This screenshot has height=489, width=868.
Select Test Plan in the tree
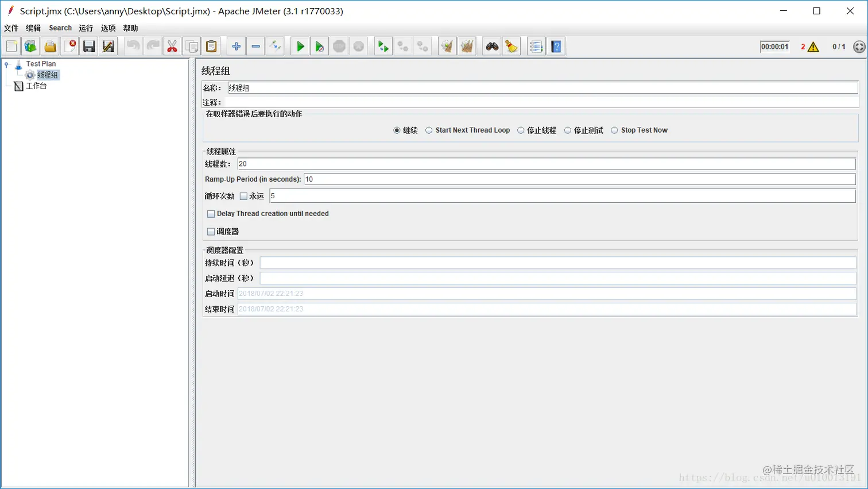coord(41,64)
